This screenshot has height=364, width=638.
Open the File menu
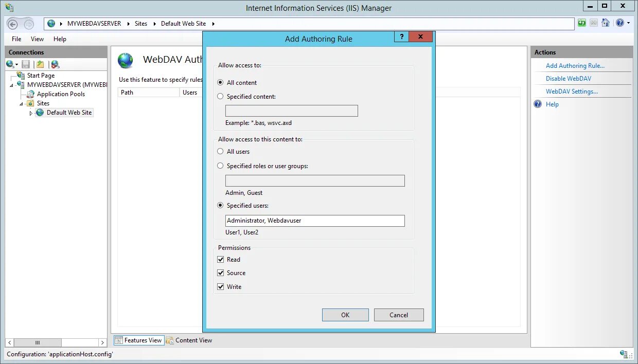(x=16, y=39)
